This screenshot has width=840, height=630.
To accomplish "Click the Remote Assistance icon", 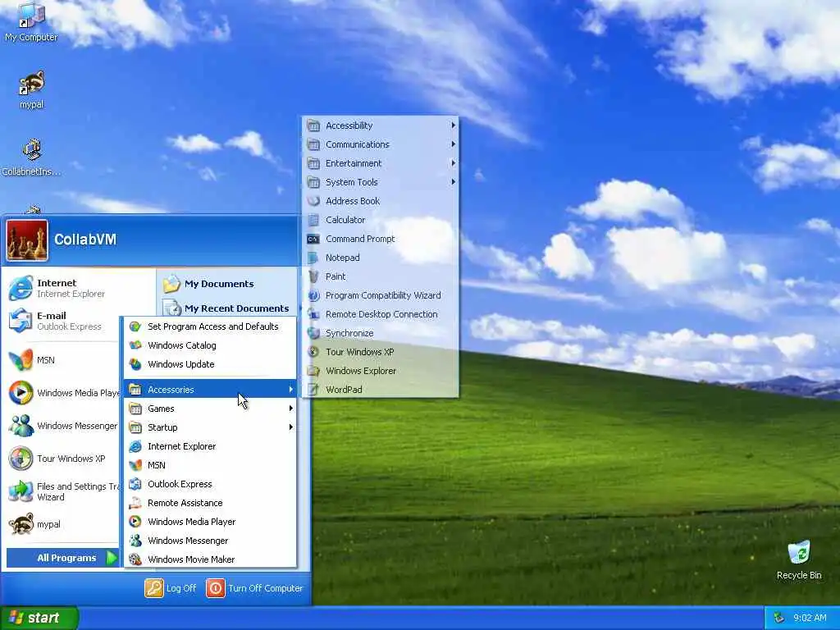I will pyautogui.click(x=135, y=503).
